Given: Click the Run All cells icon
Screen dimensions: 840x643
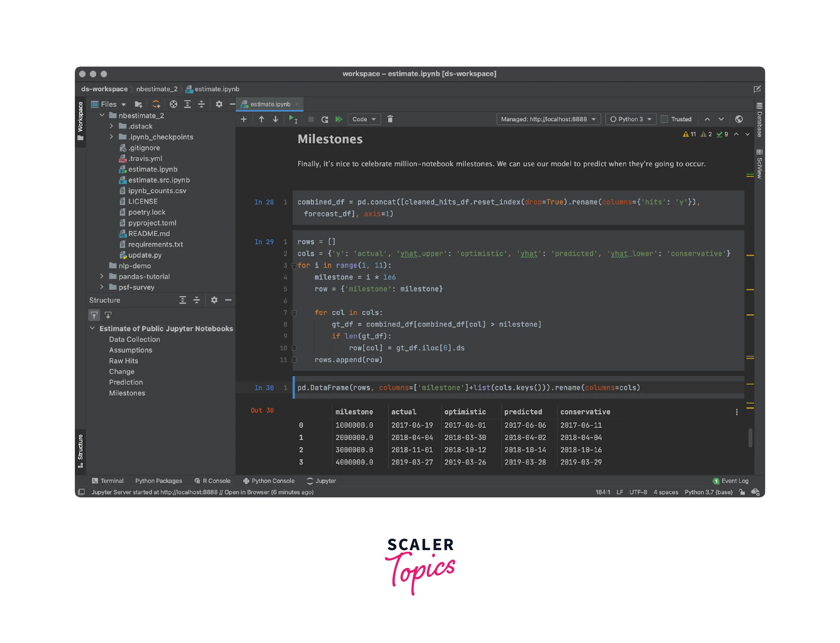Looking at the screenshot, I should 338,119.
